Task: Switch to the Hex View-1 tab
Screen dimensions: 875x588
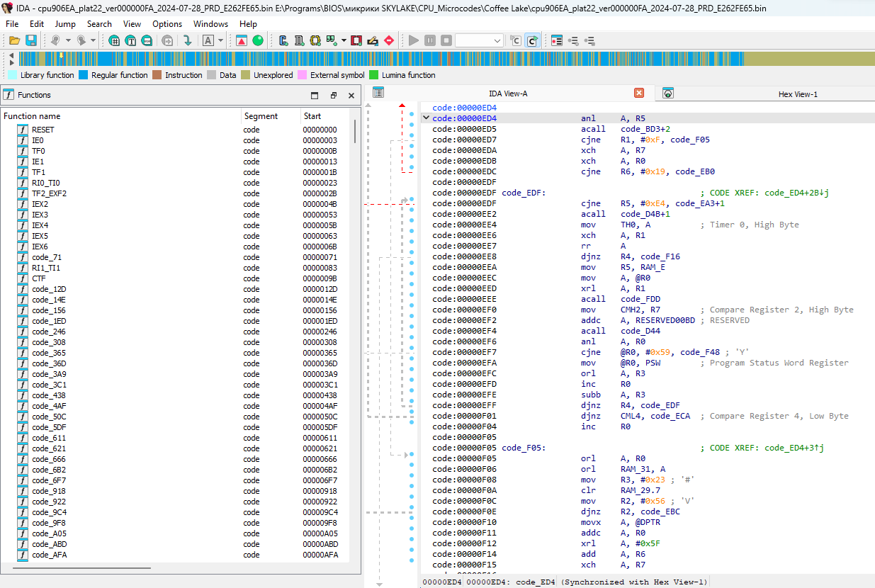Action: pyautogui.click(x=797, y=94)
